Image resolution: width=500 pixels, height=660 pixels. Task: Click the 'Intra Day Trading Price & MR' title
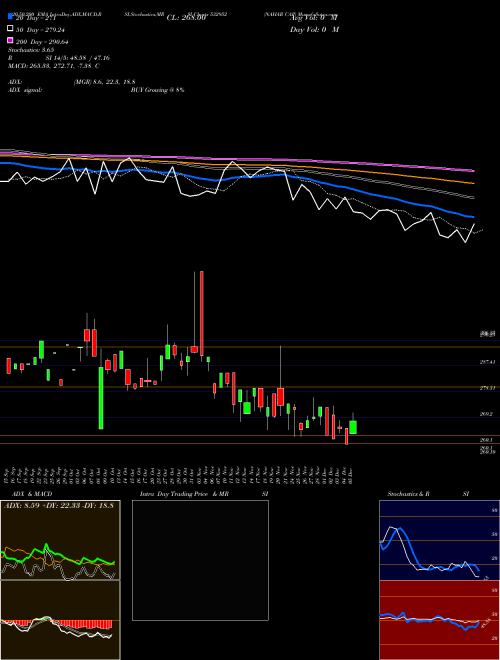click(184, 494)
